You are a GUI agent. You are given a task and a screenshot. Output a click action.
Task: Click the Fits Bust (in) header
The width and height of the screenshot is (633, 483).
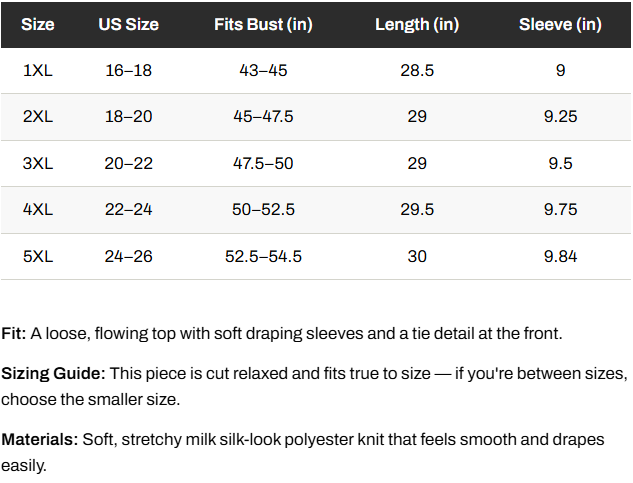(x=263, y=25)
